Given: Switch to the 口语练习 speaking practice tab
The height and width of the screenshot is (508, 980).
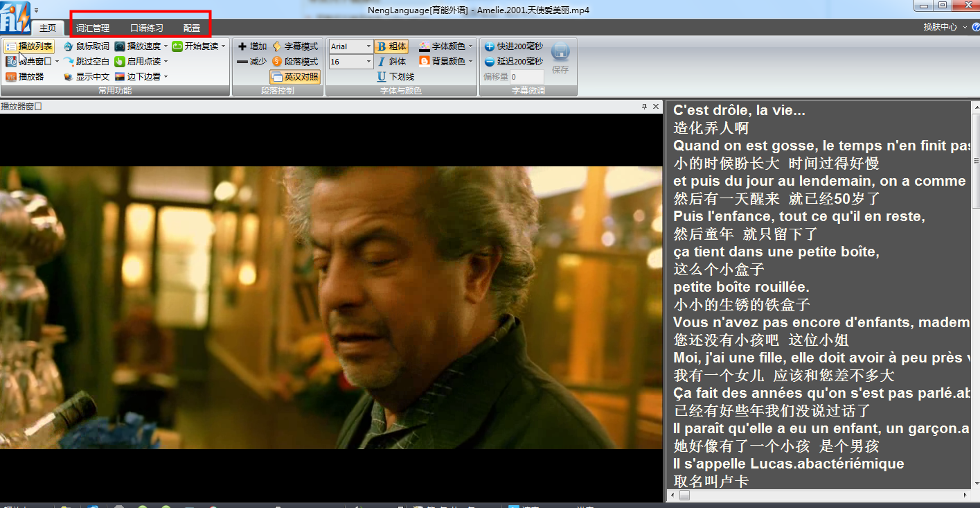Looking at the screenshot, I should [x=147, y=28].
